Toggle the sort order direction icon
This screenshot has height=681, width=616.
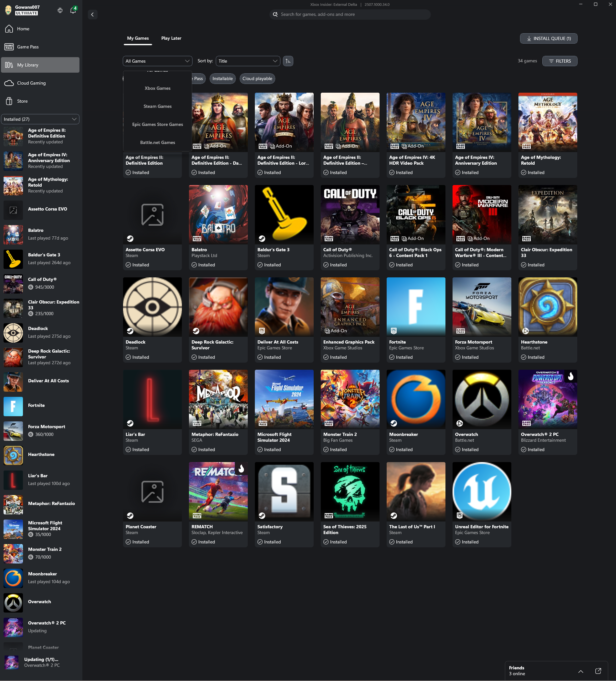288,61
